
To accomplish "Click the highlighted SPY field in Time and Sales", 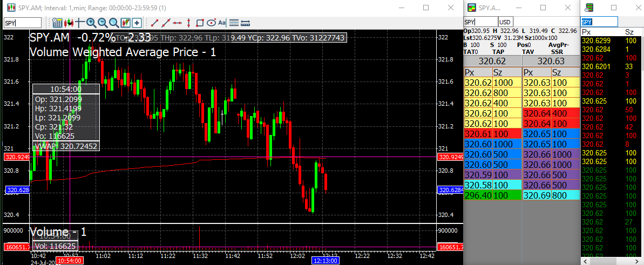I will pyautogui.click(x=599, y=22).
